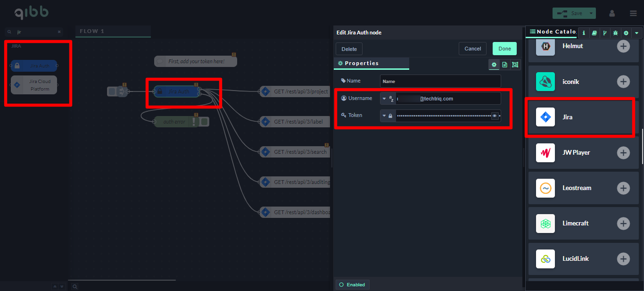Click the Done button

(504, 49)
